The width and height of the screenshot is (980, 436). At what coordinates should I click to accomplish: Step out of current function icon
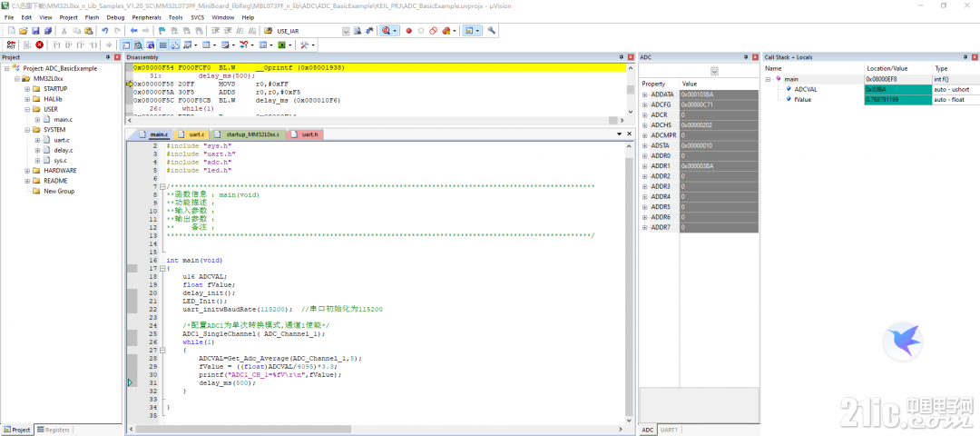point(81,45)
